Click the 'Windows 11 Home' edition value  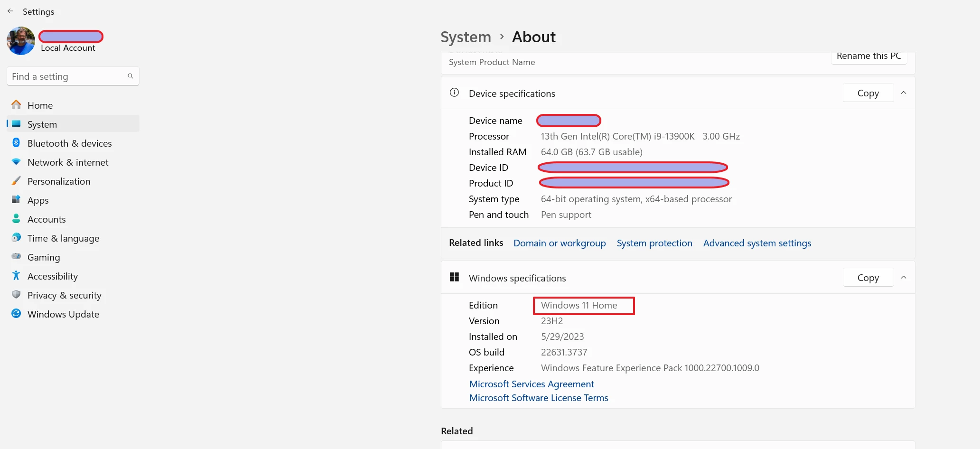579,305
